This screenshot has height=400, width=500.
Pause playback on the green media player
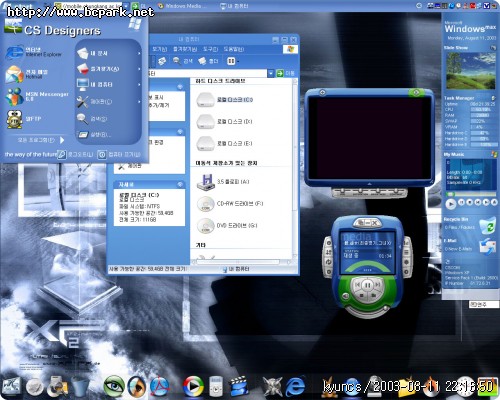367,285
